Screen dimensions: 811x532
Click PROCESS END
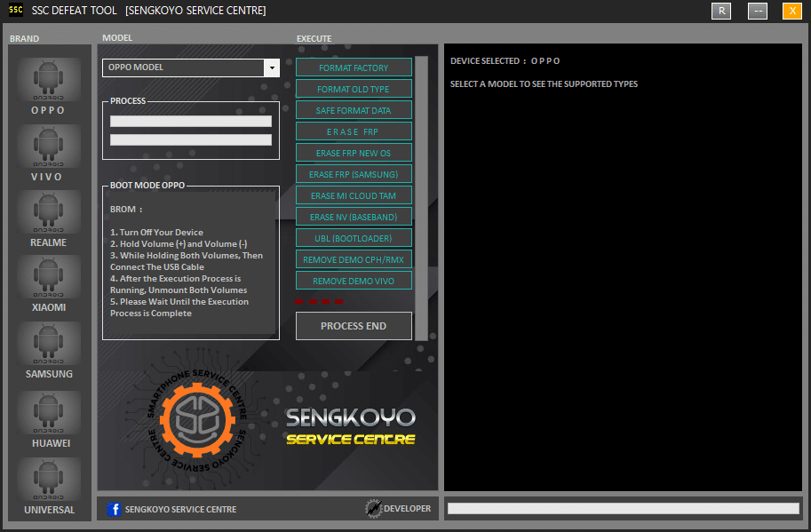[x=353, y=326]
